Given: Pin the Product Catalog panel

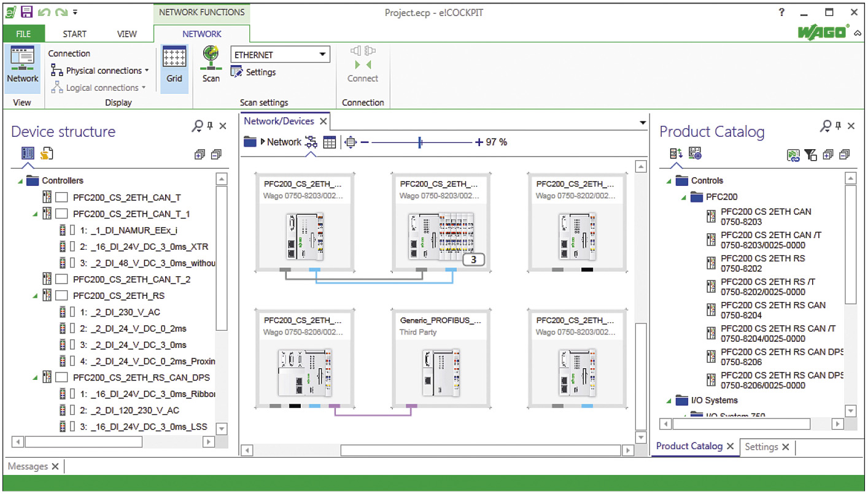Looking at the screenshot, I should pos(839,126).
